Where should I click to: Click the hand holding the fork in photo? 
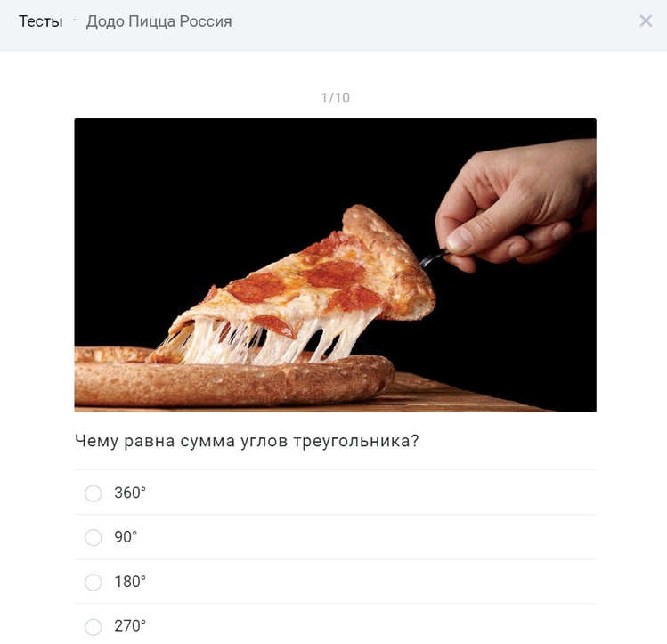pyautogui.click(x=517, y=204)
